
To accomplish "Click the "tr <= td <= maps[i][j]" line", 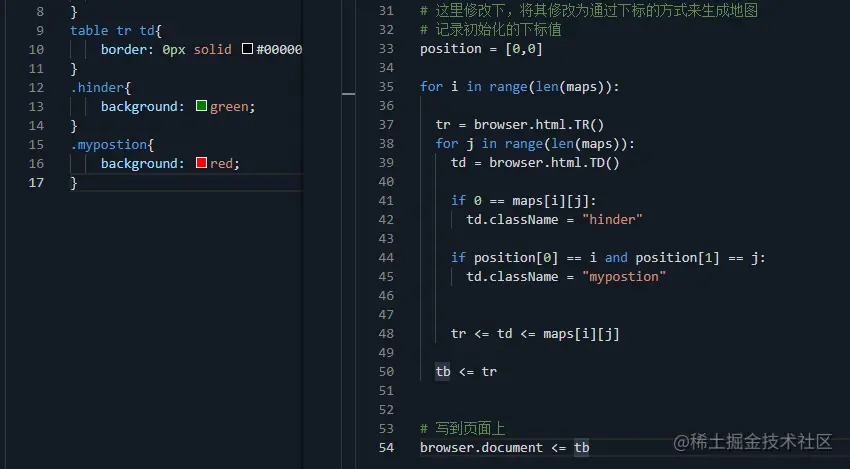I will [535, 333].
